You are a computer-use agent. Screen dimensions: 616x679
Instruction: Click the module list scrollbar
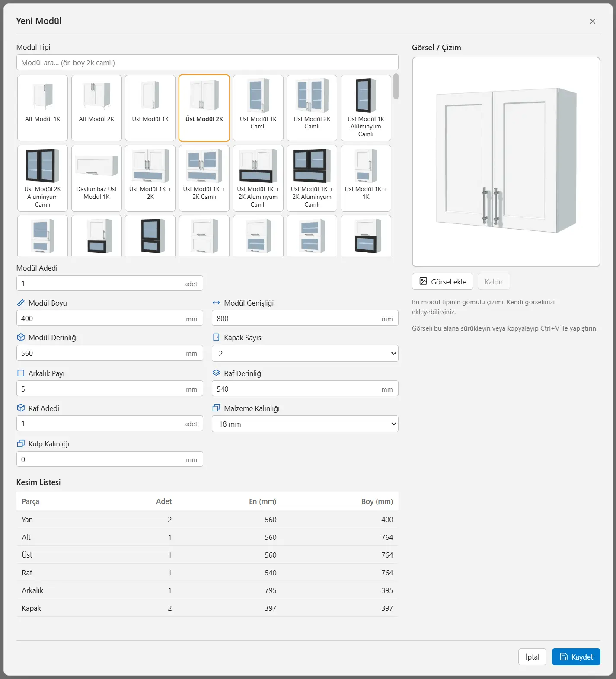(396, 86)
